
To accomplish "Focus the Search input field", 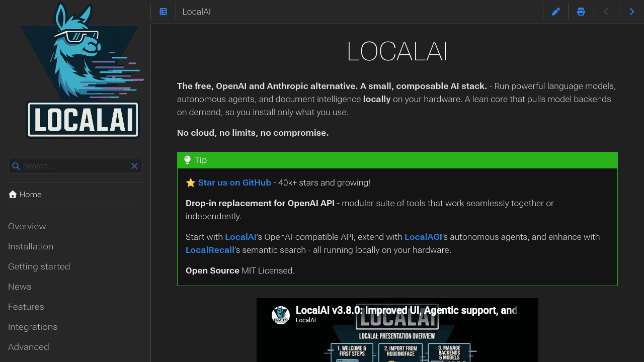I will point(75,166).
